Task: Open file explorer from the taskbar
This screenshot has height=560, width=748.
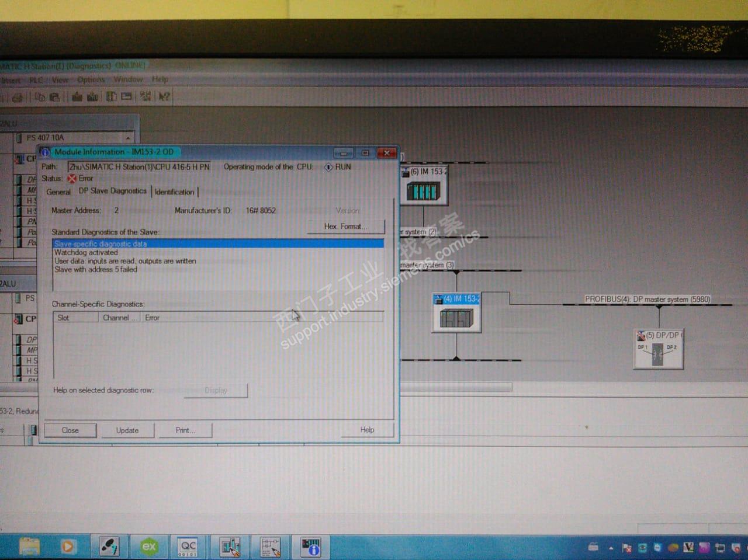Action: pyautogui.click(x=29, y=547)
